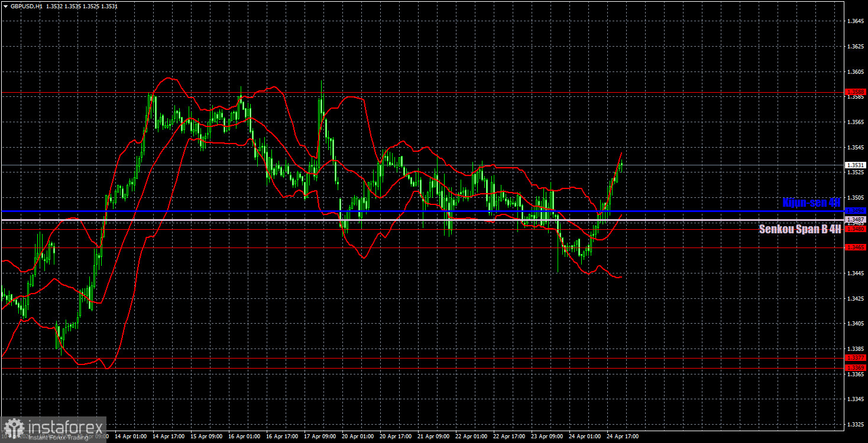Click the current price tag 1.3531
This screenshot has height=443, width=868.
(856, 165)
